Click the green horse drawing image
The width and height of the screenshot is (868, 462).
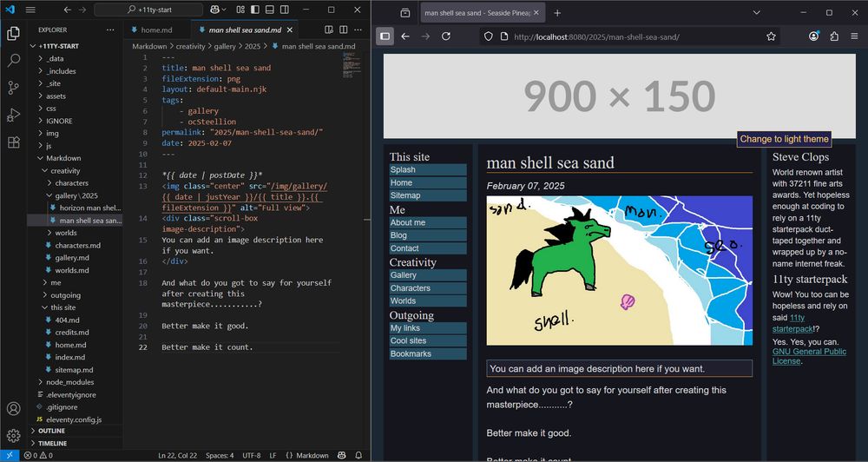pyautogui.click(x=620, y=271)
